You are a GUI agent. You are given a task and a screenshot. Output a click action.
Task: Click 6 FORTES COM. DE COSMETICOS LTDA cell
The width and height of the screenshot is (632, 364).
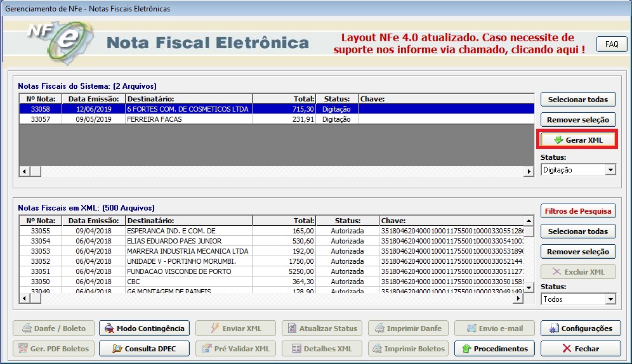point(188,108)
